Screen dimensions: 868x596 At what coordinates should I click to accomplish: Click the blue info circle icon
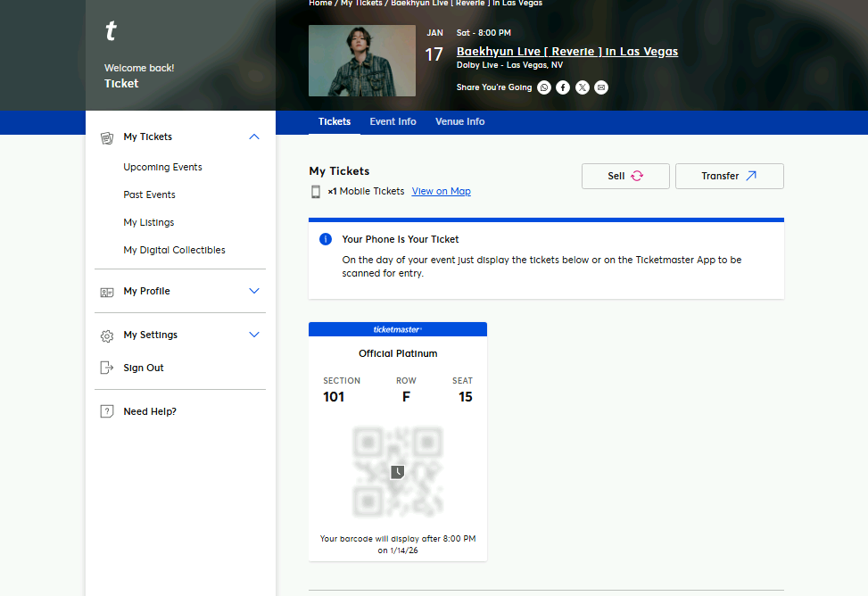[326, 239]
